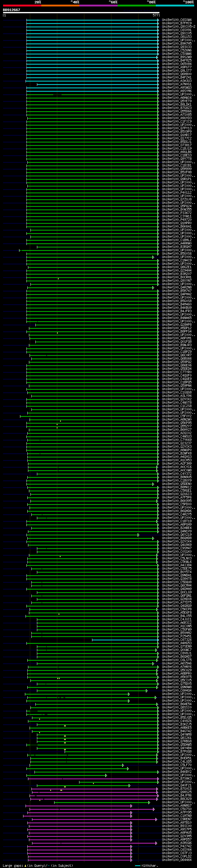The image size is (197, 868).
Task: Select the UniRef100_C9REN7 label
Action: 177,819
